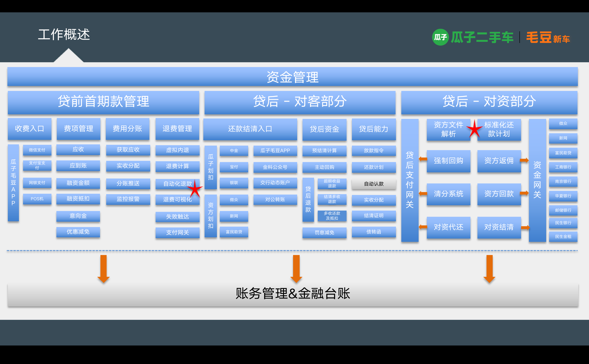Click the vertical 资金网关 bar
Image resolution: width=589 pixels, height=364 pixels.
click(x=537, y=180)
